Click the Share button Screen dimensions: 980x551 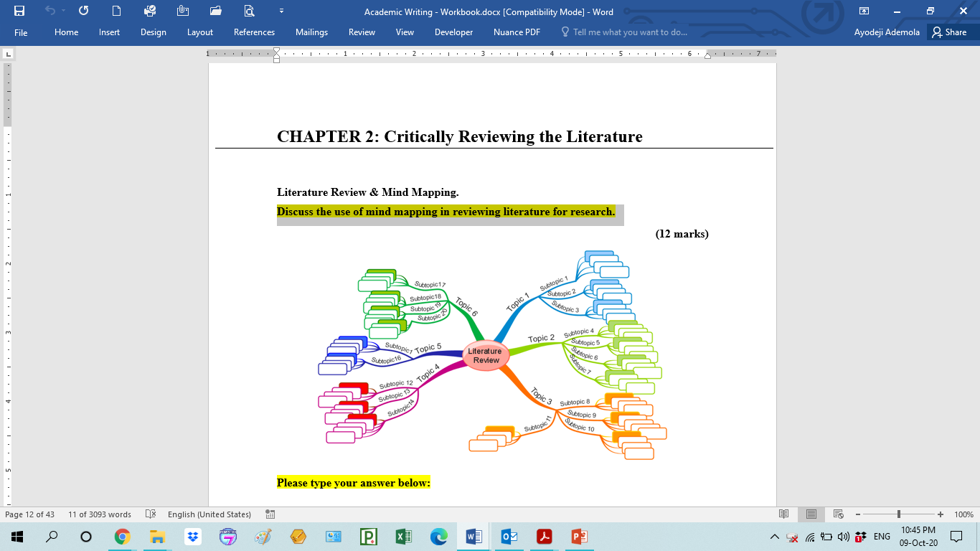(x=951, y=32)
